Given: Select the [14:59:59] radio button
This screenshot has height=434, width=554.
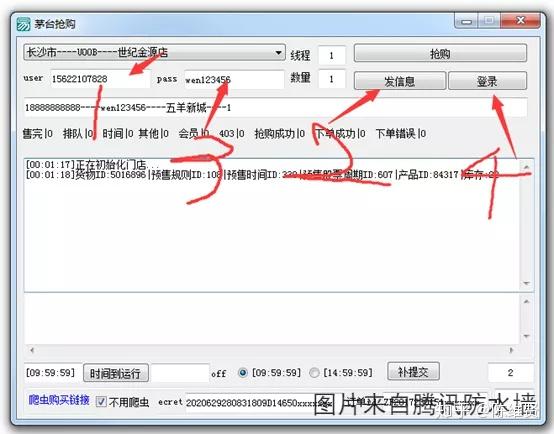Looking at the screenshot, I should 314,373.
